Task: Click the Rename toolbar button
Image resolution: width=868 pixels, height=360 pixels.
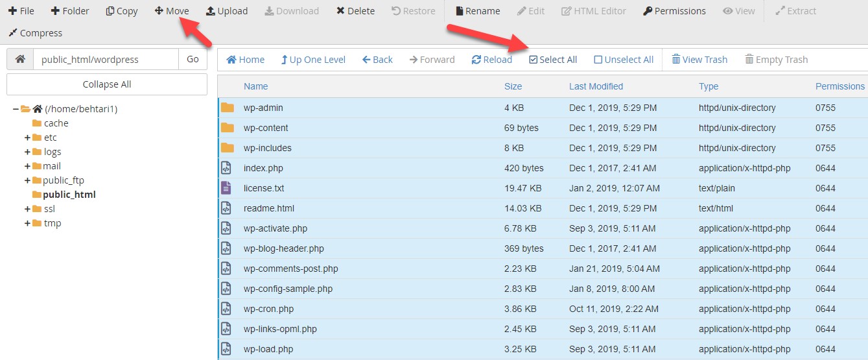Action: [x=478, y=11]
